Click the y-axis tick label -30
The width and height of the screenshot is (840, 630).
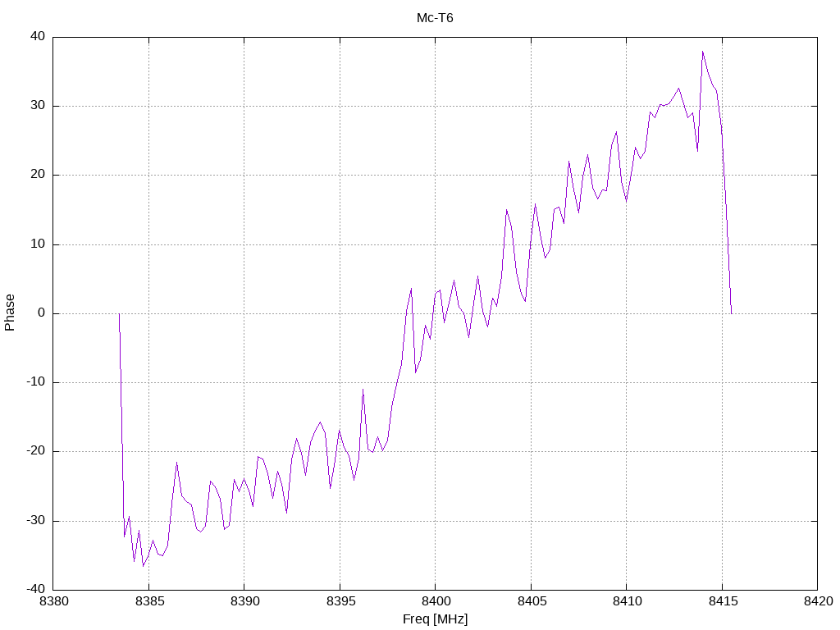(x=36, y=521)
